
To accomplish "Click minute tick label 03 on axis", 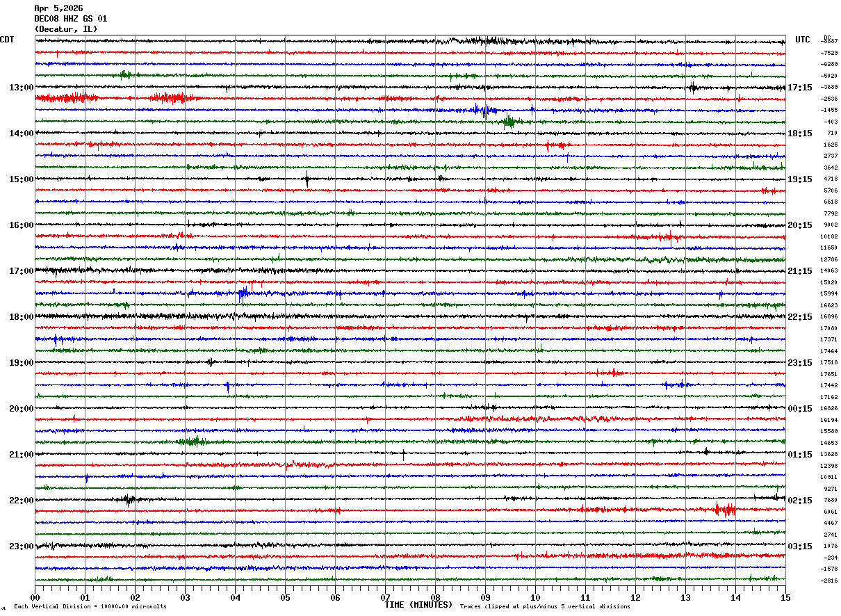I will pyautogui.click(x=185, y=597).
